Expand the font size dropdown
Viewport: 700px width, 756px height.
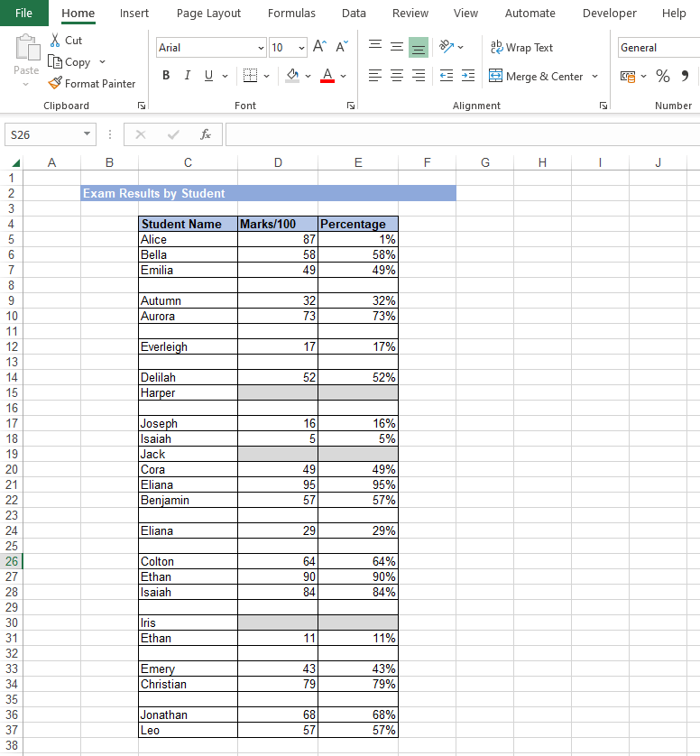coord(301,48)
